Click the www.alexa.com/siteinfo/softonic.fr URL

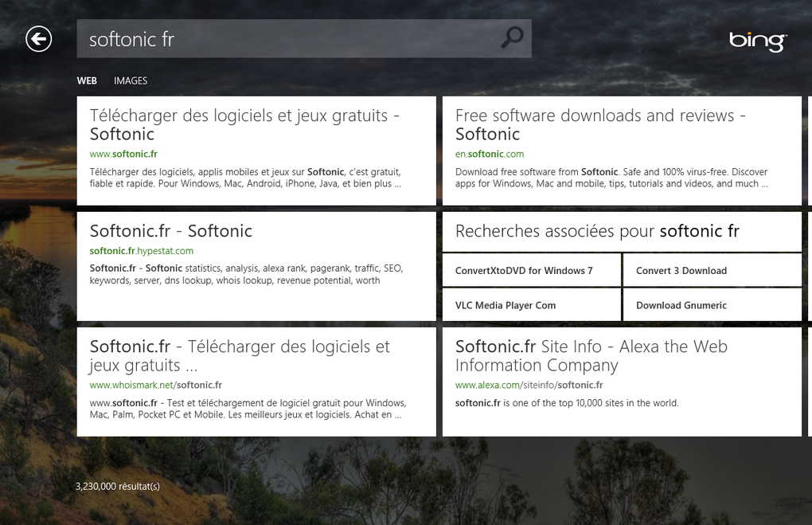(529, 385)
